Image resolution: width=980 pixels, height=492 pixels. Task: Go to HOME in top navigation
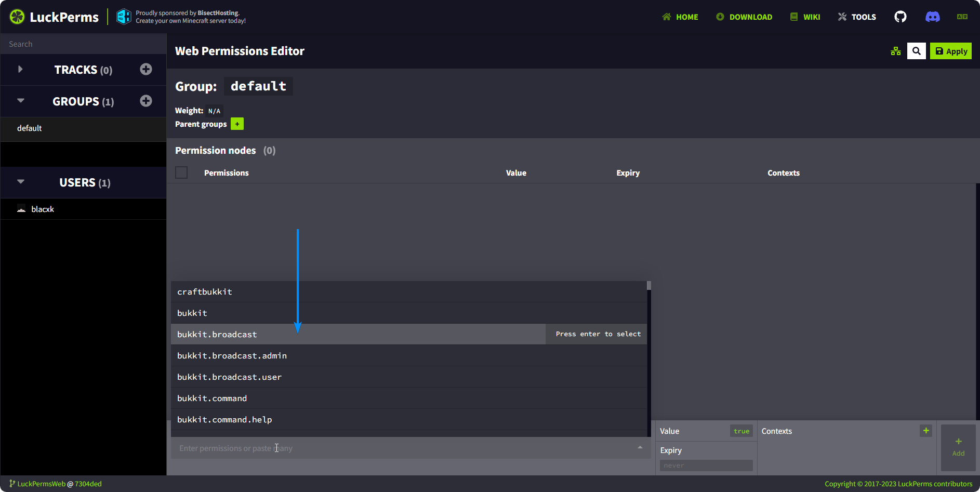[x=680, y=17]
